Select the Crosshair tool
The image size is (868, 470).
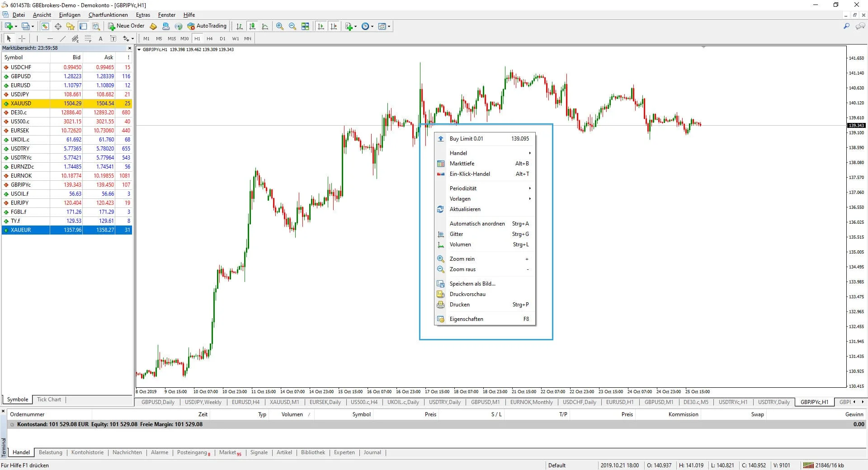pyautogui.click(x=22, y=39)
